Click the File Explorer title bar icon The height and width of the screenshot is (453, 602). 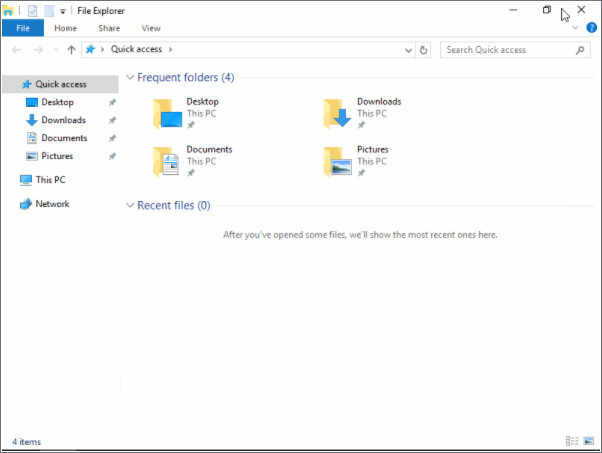[8, 11]
